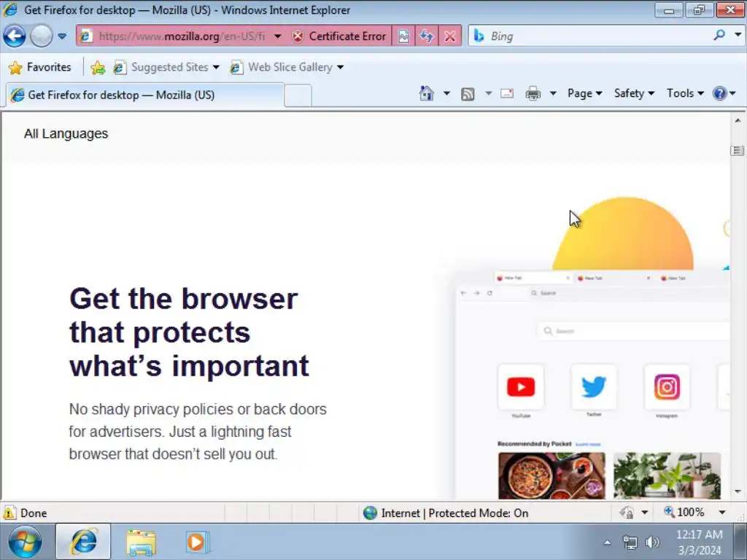Click the Twitter bird tile
Screen dimensions: 747x560
(x=594, y=386)
